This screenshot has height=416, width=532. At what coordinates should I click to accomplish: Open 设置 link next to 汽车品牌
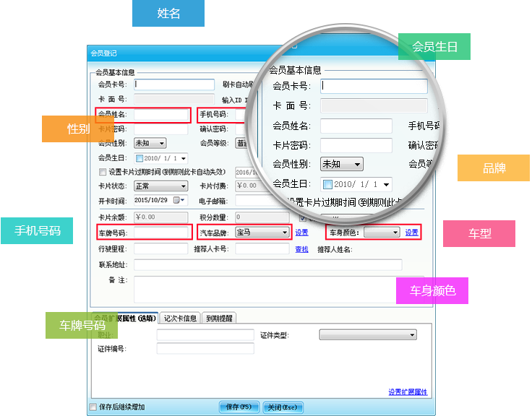(x=301, y=233)
